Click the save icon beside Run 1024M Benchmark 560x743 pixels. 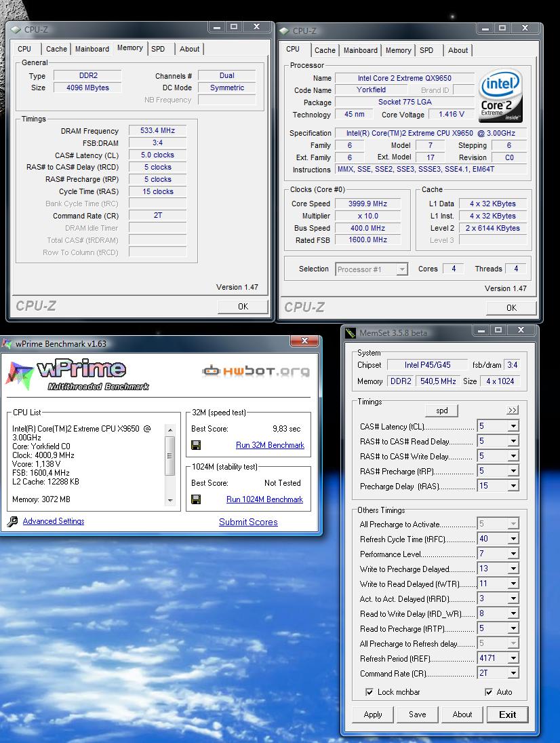point(196,499)
